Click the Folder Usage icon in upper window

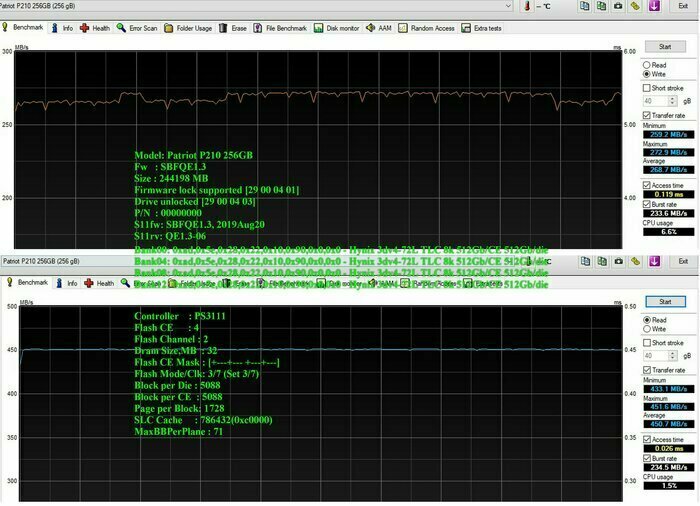pos(168,28)
